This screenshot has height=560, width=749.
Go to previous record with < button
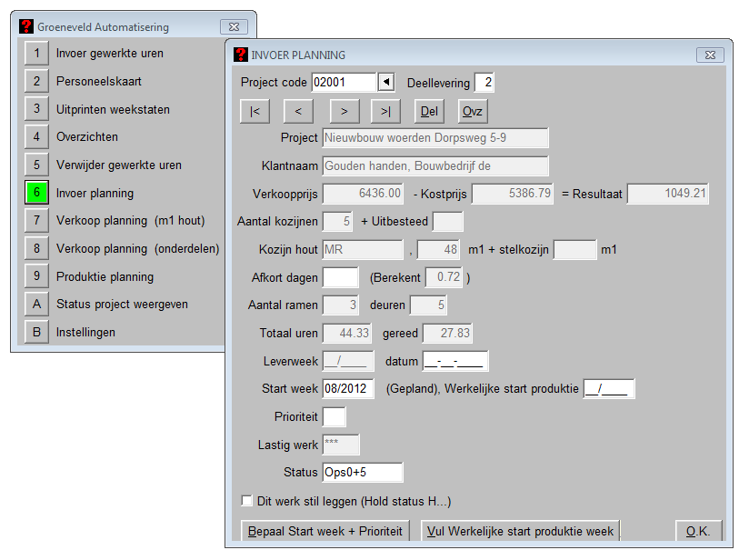click(298, 111)
